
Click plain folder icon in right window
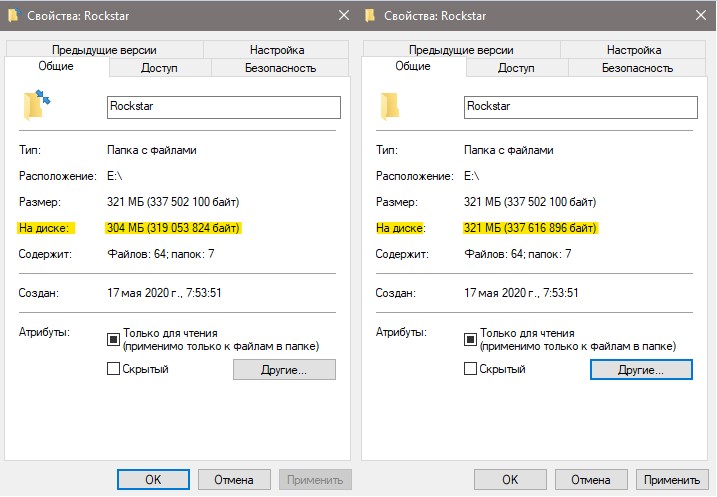(x=390, y=106)
